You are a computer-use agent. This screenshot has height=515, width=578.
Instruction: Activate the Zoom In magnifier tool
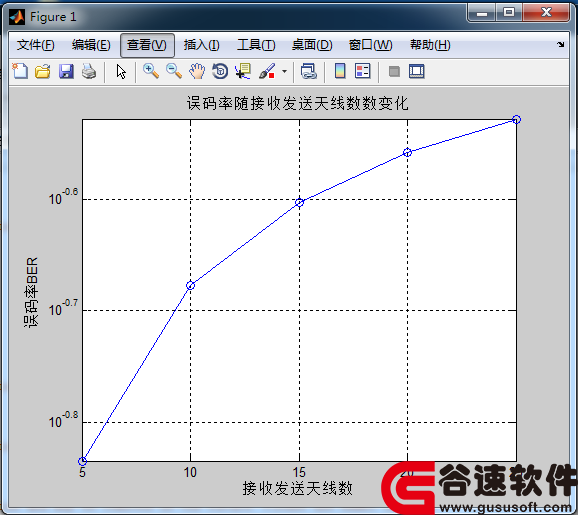(151, 71)
